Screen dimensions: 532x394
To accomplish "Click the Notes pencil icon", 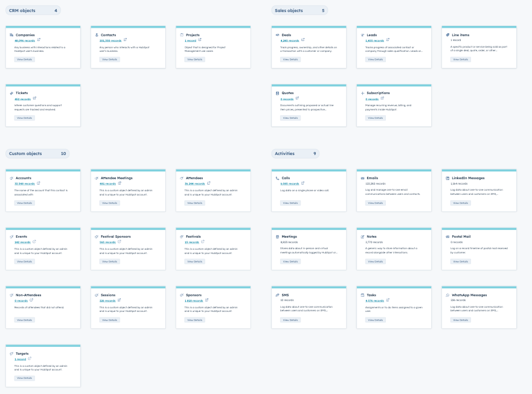I will coord(363,237).
